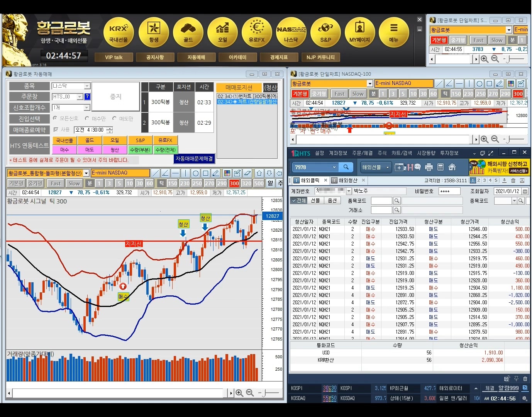This screenshot has width=532, height=417.
Task: Click eraser tool in main chart toolbar
Action: (x=247, y=173)
